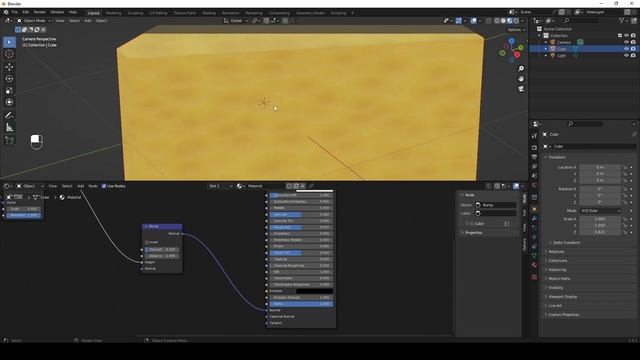Open the Object Data green triangle tab
This screenshot has height=360, width=640.
(x=534, y=256)
